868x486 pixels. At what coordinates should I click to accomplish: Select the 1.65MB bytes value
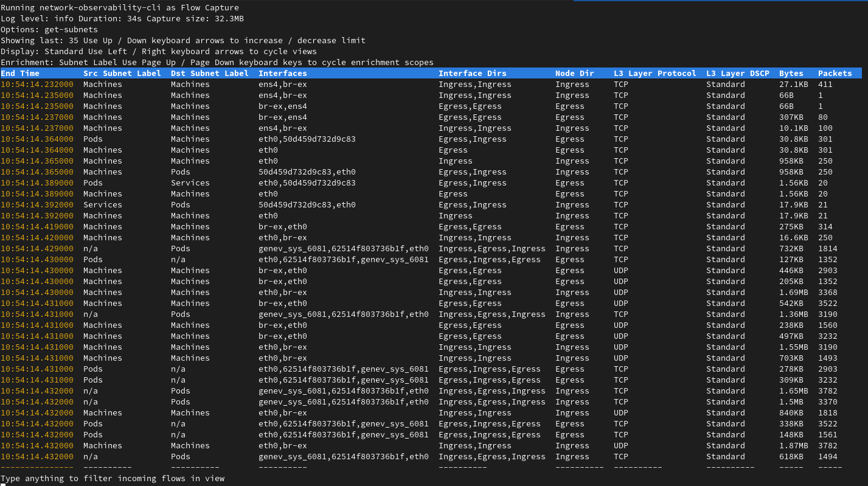click(x=794, y=391)
